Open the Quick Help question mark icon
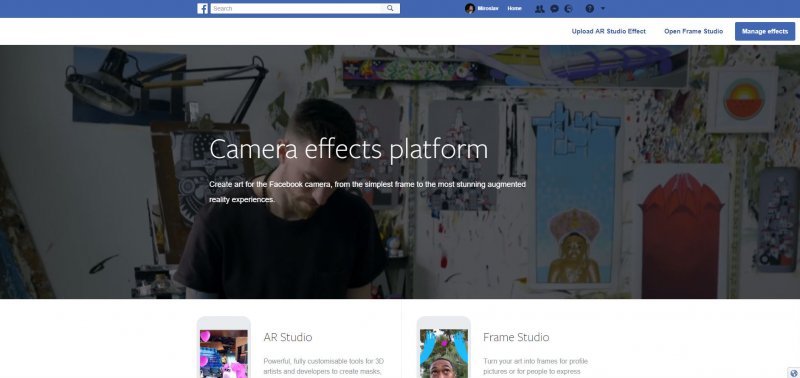Viewport: 800px width, 378px height. tap(590, 9)
